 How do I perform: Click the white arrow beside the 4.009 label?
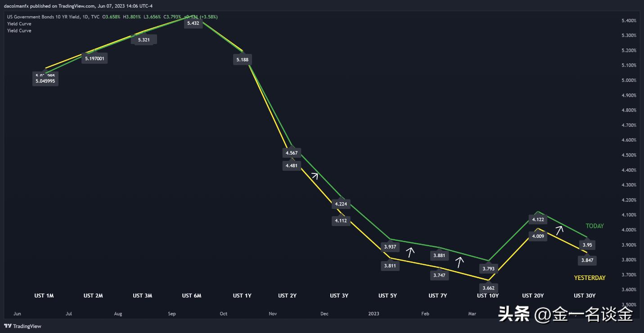coord(559,230)
